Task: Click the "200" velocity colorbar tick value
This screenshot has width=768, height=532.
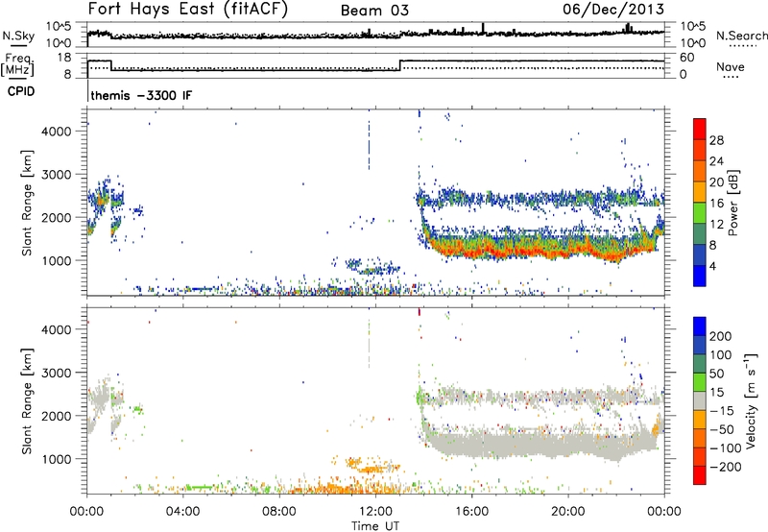Action: pos(721,336)
